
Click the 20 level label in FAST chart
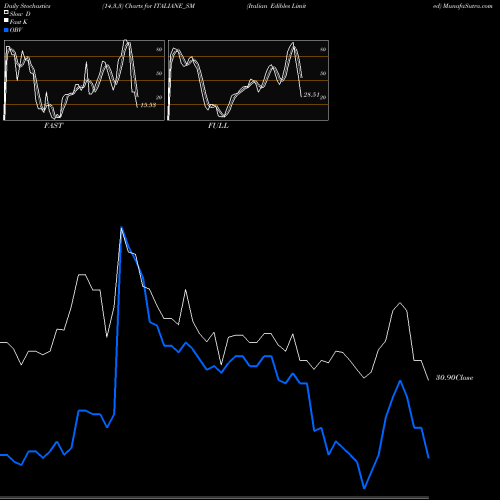pos(159,97)
